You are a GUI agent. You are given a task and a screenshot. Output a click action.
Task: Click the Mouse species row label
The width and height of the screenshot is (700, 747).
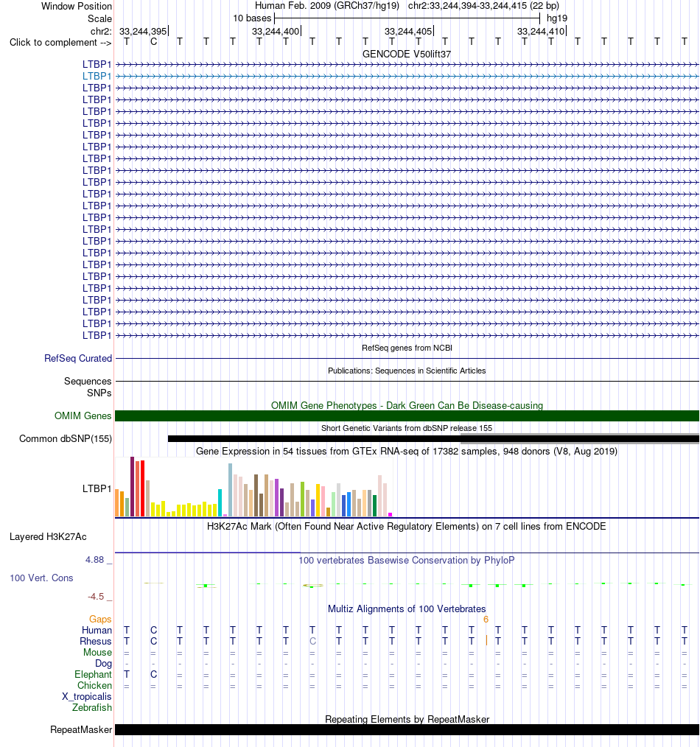(x=98, y=652)
